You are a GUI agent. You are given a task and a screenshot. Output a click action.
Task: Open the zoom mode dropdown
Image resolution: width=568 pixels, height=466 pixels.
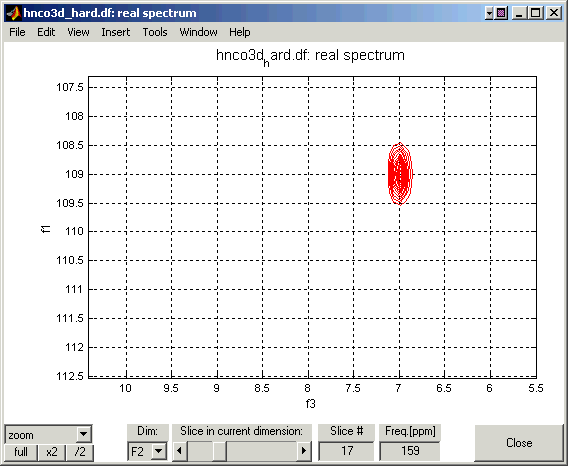pos(83,434)
